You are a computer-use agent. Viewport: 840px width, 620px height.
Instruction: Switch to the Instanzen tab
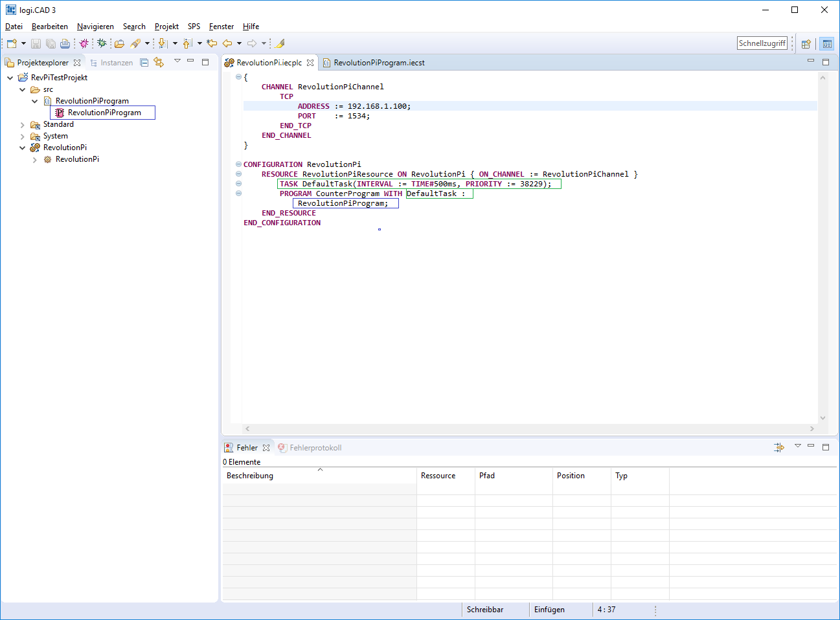[111, 63]
